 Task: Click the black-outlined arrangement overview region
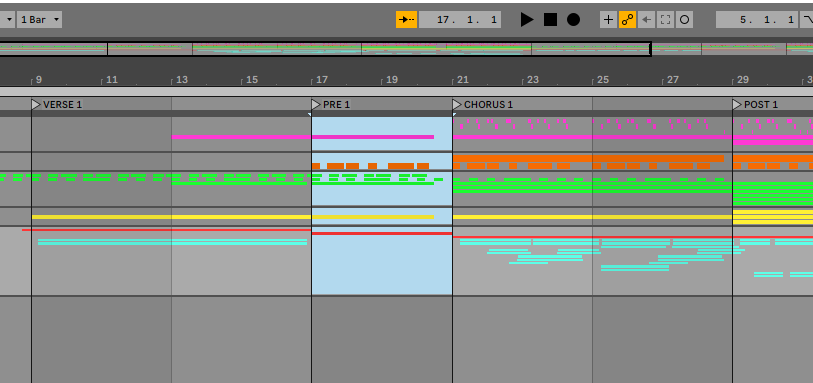325,49
